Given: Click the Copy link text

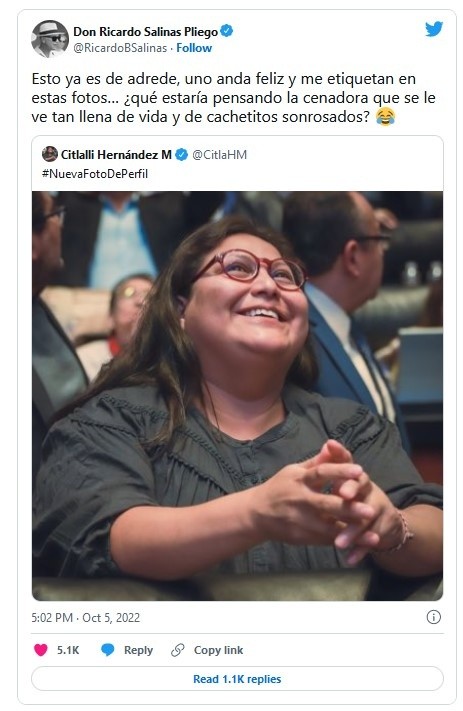Looking at the screenshot, I should (x=219, y=650).
